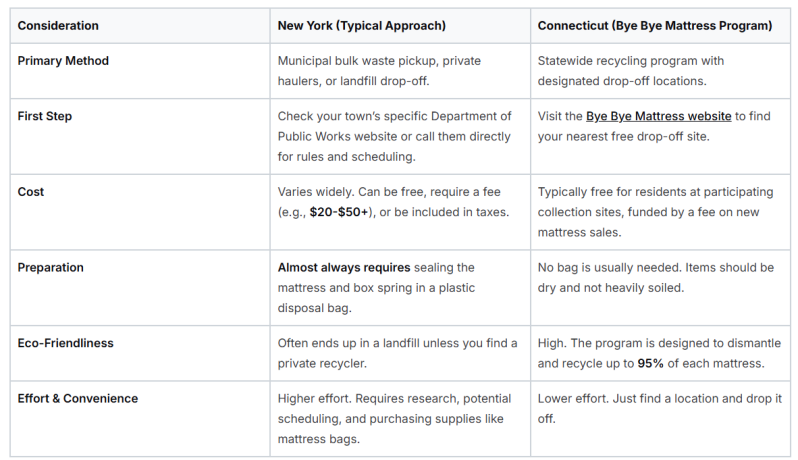Click the 'Often ends up in a landfill' cell
The image size is (798, 460).
pyautogui.click(x=400, y=353)
